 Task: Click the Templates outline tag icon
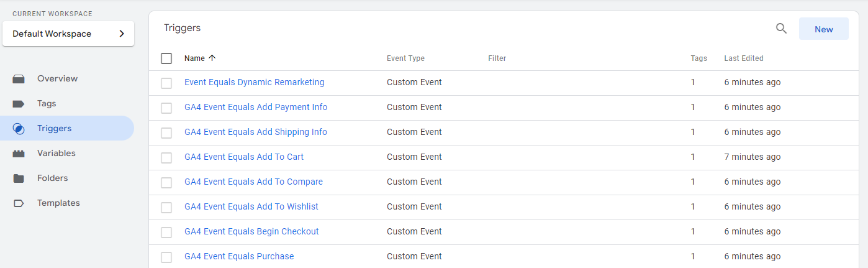pos(19,203)
